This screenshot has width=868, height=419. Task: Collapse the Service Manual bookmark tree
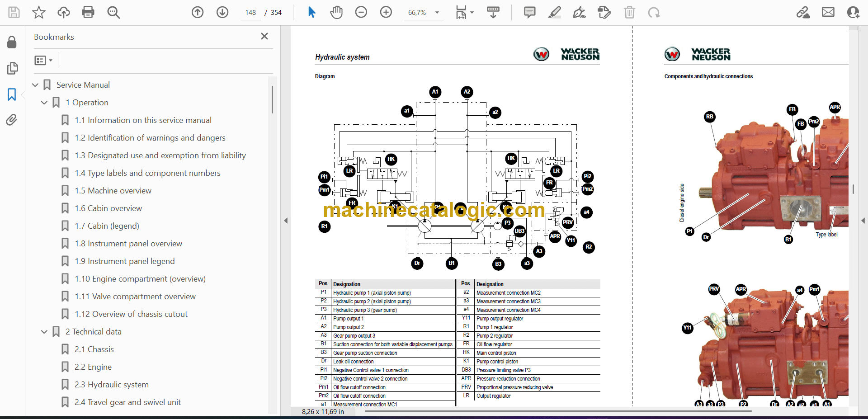click(35, 85)
